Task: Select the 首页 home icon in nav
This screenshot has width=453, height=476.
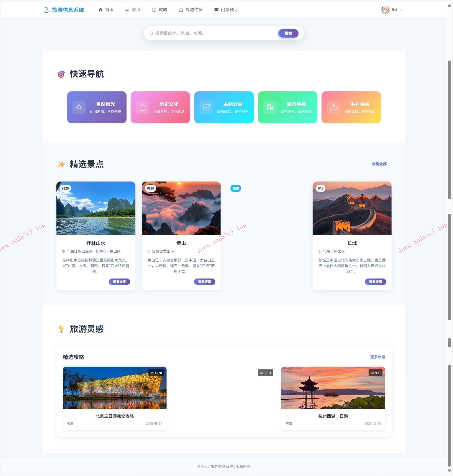Action: [100, 9]
